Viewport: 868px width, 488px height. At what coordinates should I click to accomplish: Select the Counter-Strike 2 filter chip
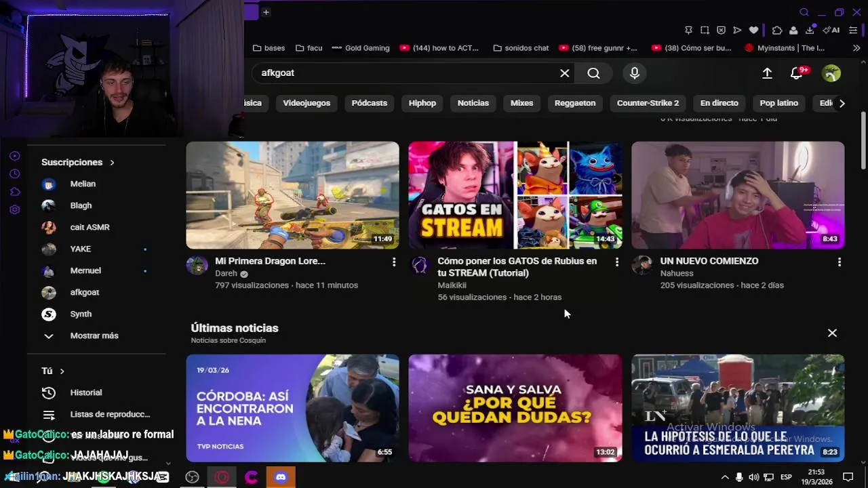(x=648, y=103)
